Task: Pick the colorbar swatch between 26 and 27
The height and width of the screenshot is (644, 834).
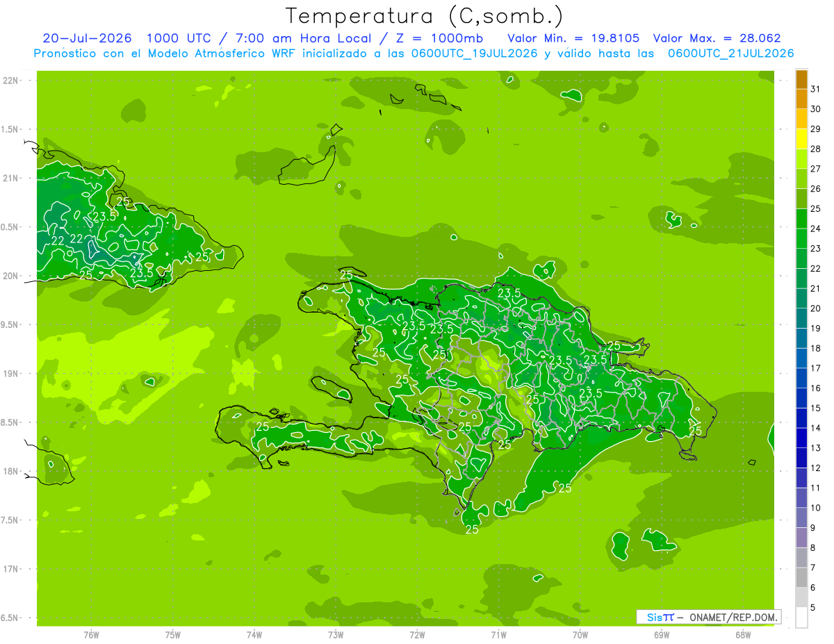Action: click(x=801, y=179)
